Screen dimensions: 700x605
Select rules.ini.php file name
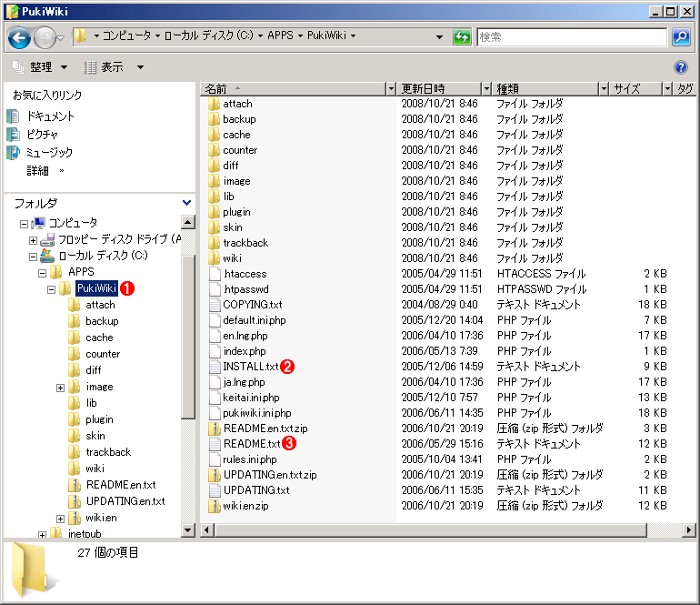[250, 459]
